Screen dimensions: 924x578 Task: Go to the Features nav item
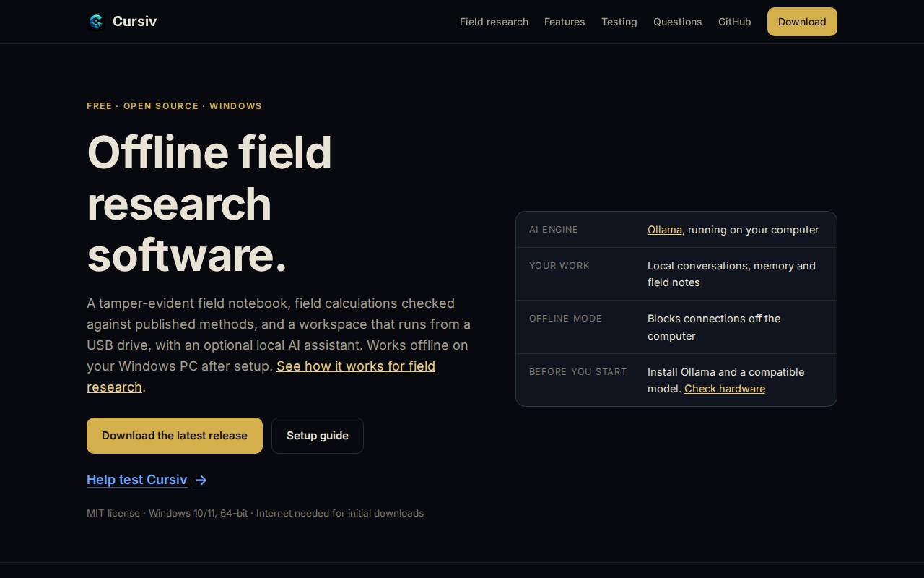click(x=565, y=22)
